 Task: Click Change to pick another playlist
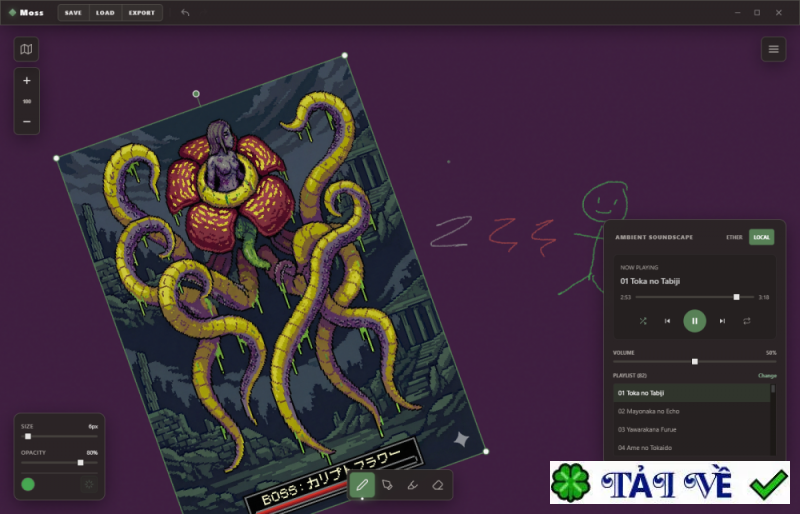click(x=766, y=375)
